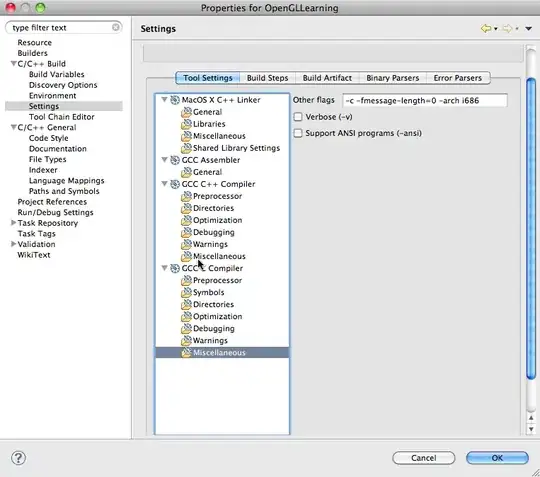Click the help question mark icon

tap(18, 458)
